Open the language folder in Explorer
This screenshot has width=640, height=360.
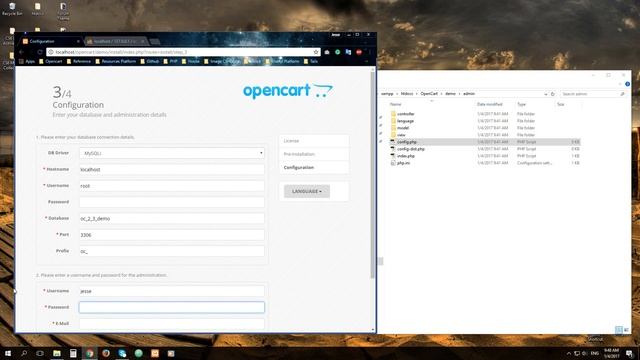402,121
